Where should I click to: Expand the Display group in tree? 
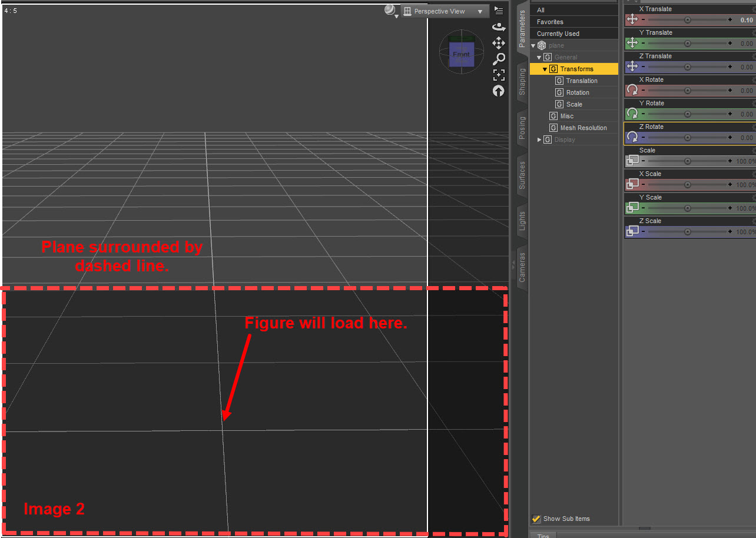pyautogui.click(x=539, y=140)
